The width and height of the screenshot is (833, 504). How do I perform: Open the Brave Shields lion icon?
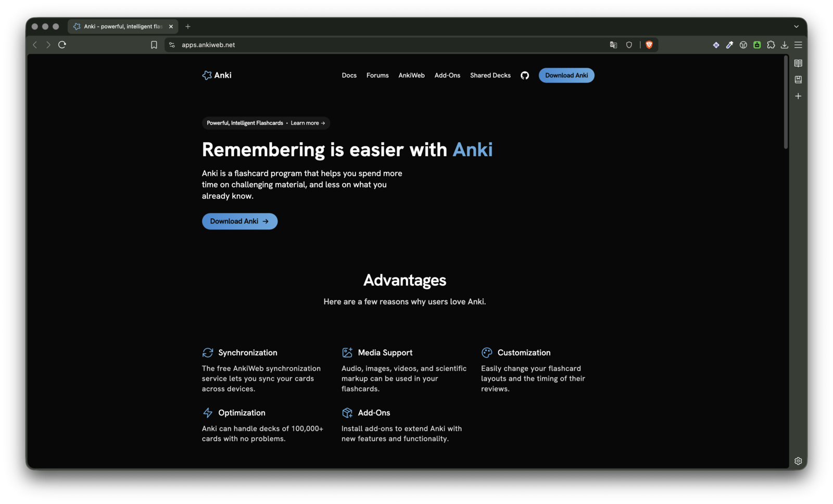point(649,45)
